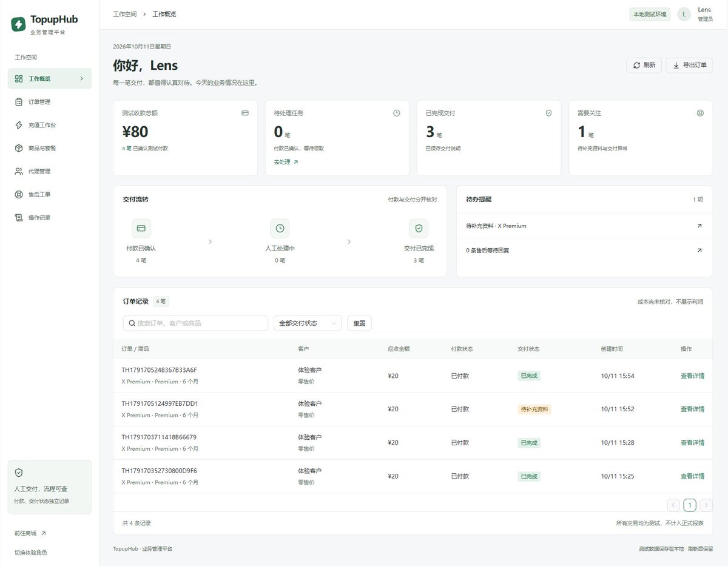The height and width of the screenshot is (566, 728).
Task: Click the 10/11 15:28 creation time
Action: click(618, 443)
